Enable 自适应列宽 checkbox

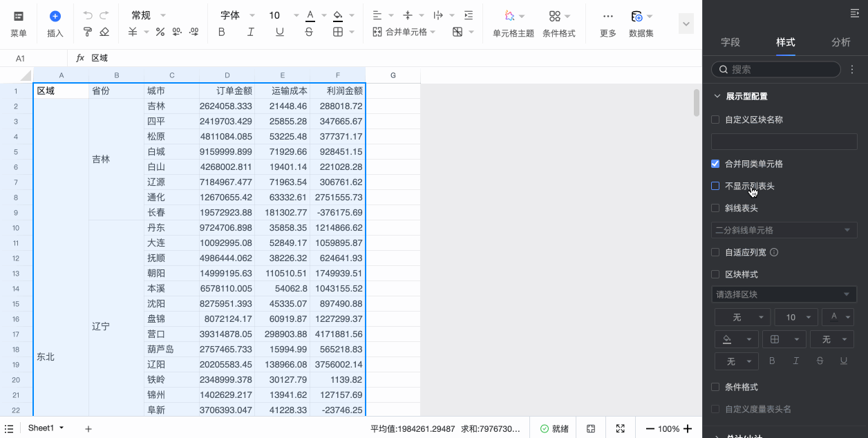715,252
